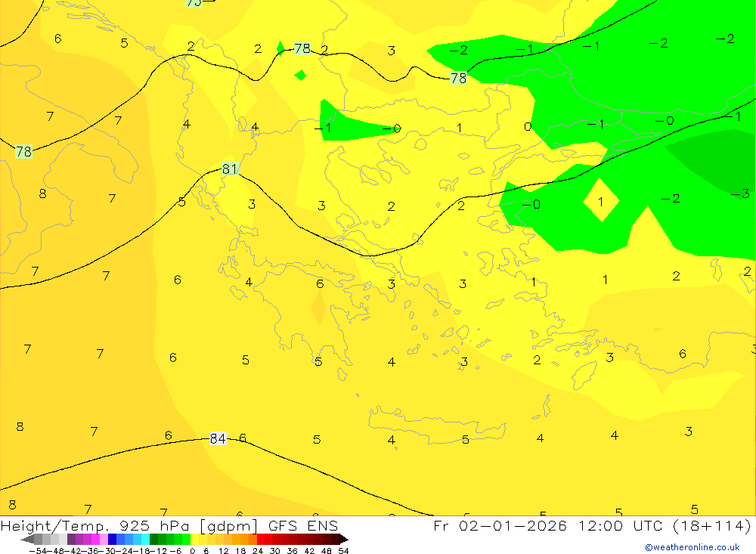
Task: Pick the bright yellow legend segment
Action: click(195, 540)
